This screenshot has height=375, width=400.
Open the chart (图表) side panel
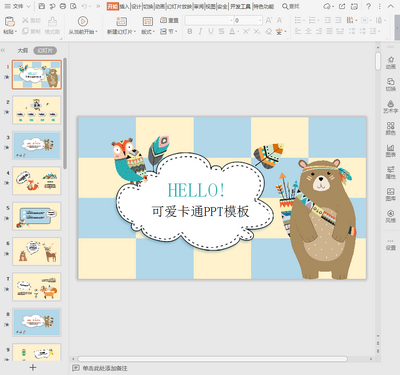coord(391,150)
